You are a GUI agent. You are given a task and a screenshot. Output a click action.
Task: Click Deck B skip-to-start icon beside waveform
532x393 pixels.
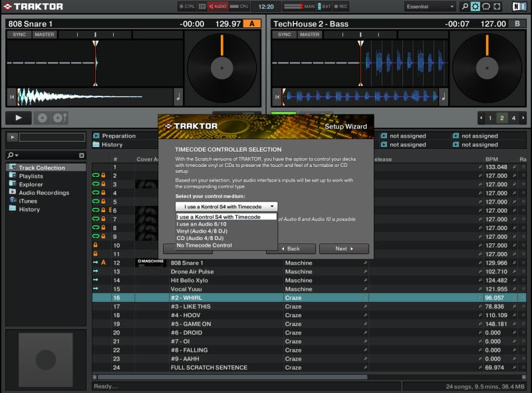(277, 97)
